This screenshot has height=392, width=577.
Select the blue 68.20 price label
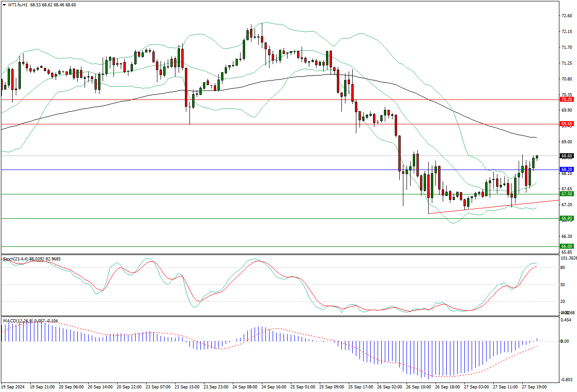tap(567, 170)
